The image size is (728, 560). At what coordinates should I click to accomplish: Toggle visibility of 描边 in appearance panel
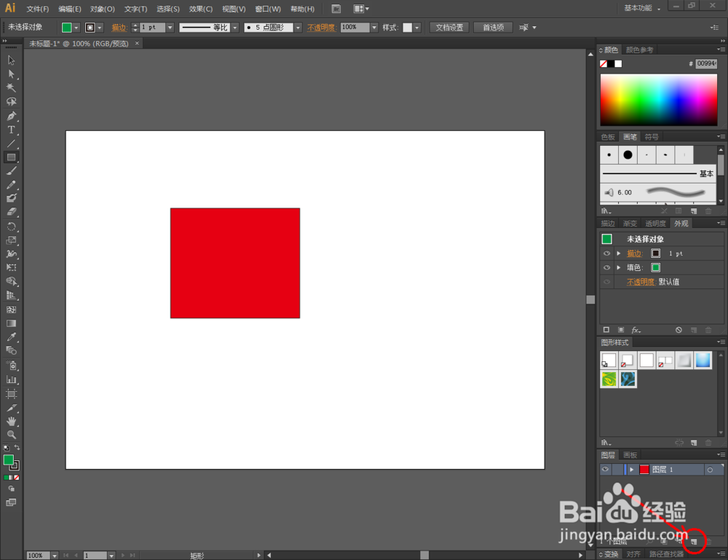pos(606,253)
